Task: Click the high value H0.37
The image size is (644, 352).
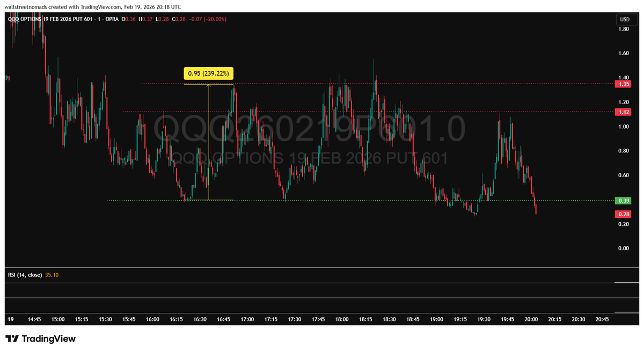Action: click(146, 19)
